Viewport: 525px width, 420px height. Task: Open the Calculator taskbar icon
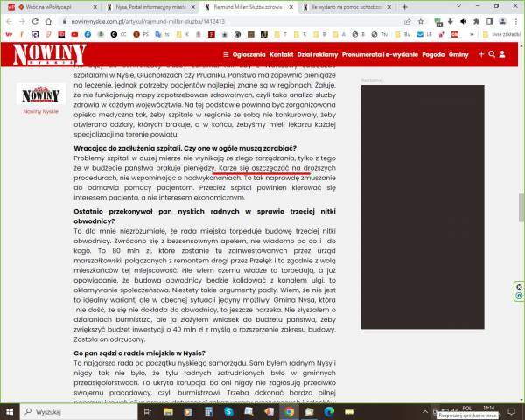208,411
